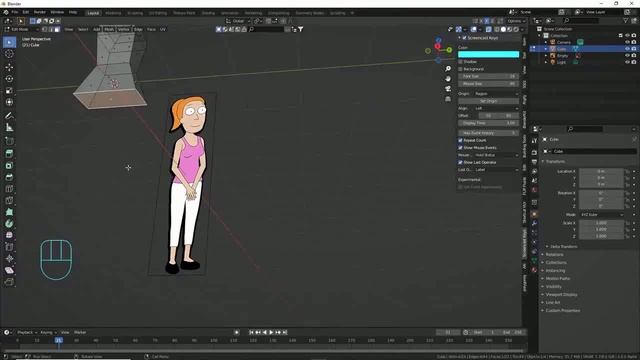Image resolution: width=640 pixels, height=360 pixels.
Task: Click the outliner filter funnel icon
Action: [626, 20]
